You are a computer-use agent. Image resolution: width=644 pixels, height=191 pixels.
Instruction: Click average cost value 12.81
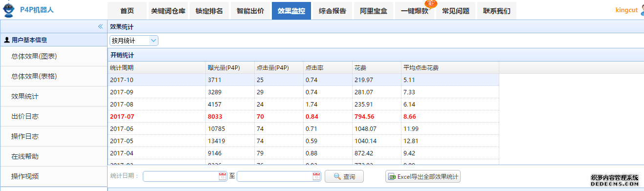click(x=410, y=141)
